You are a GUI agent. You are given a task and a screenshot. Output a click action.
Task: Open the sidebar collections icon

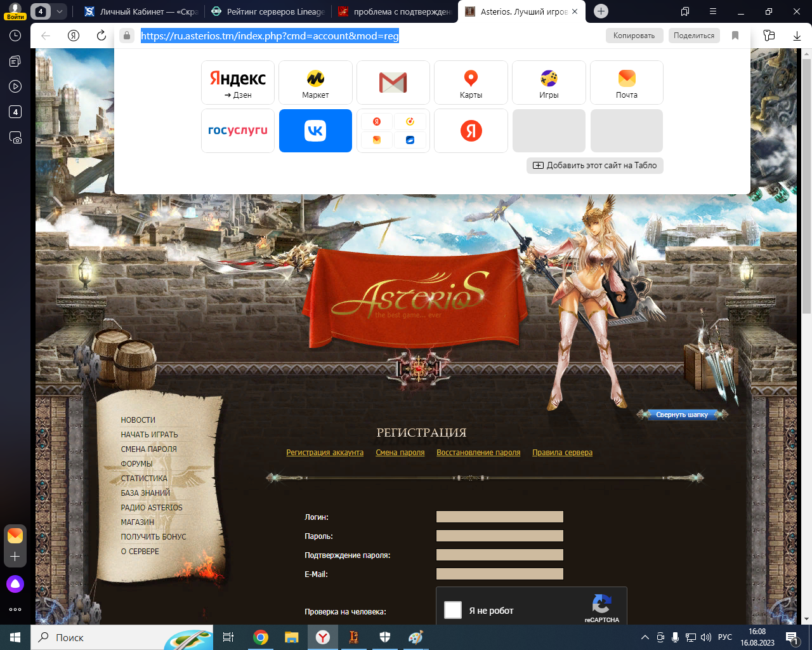tap(15, 61)
